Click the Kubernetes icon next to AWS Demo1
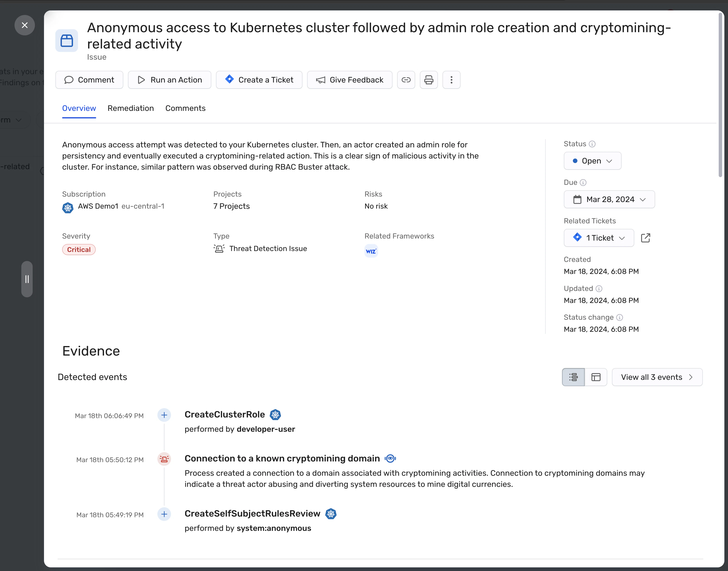The height and width of the screenshot is (571, 728). point(68,208)
